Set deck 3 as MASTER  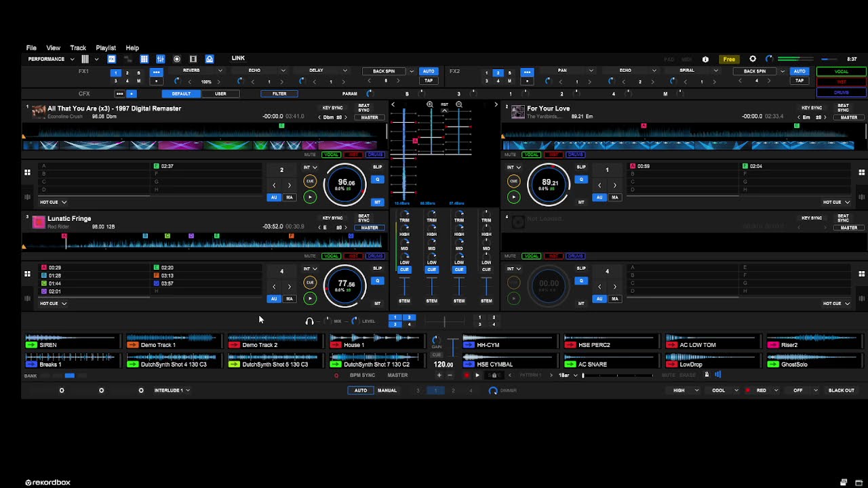370,228
